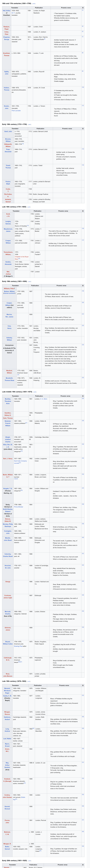Open the Prime Minister link
This screenshot has width=90, height=868.
pos(19,507)
